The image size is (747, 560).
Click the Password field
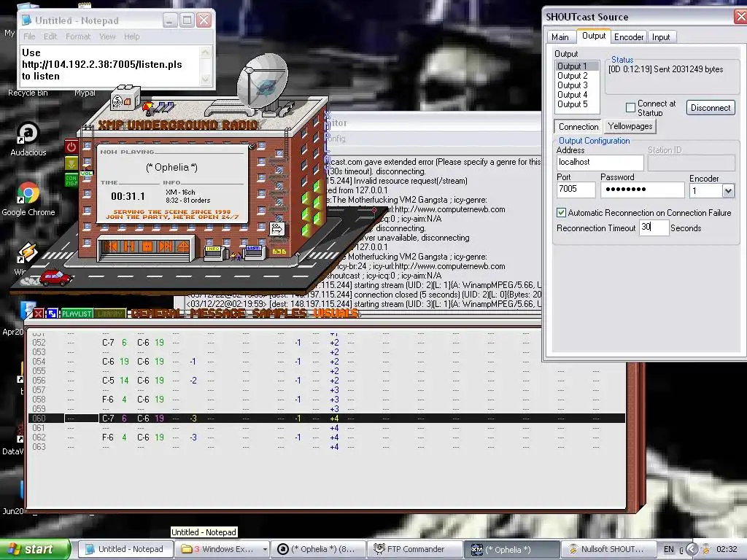click(x=642, y=190)
